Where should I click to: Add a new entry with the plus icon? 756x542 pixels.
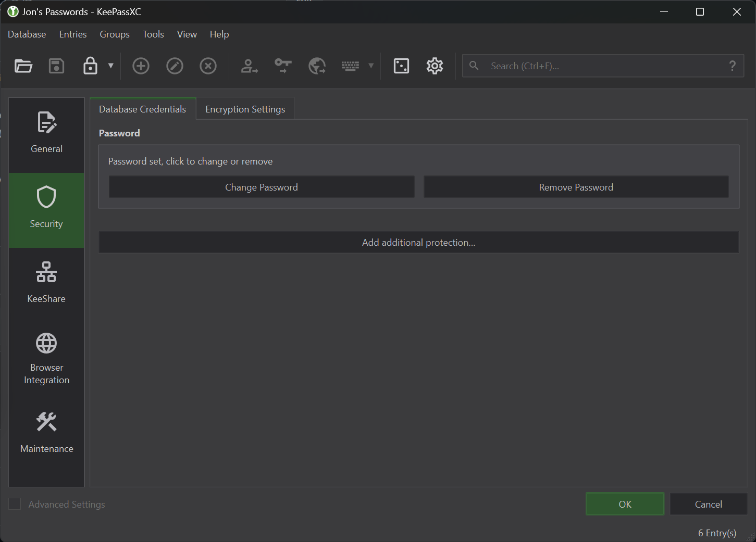[x=141, y=66]
